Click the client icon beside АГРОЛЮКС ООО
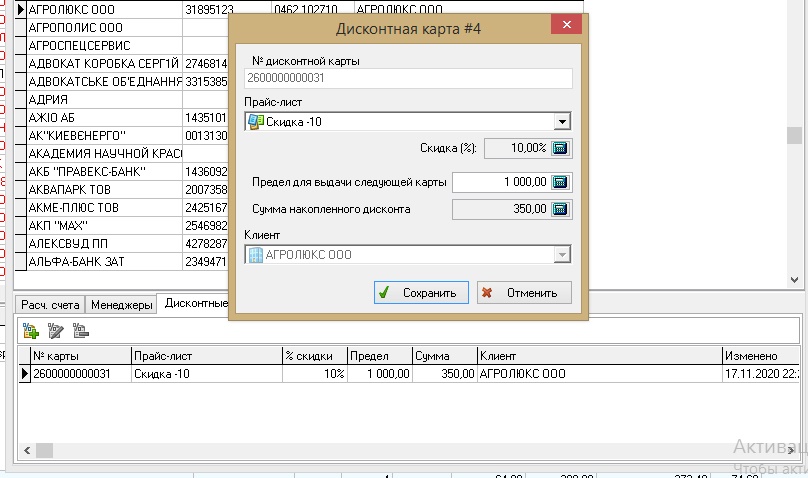 [255, 255]
